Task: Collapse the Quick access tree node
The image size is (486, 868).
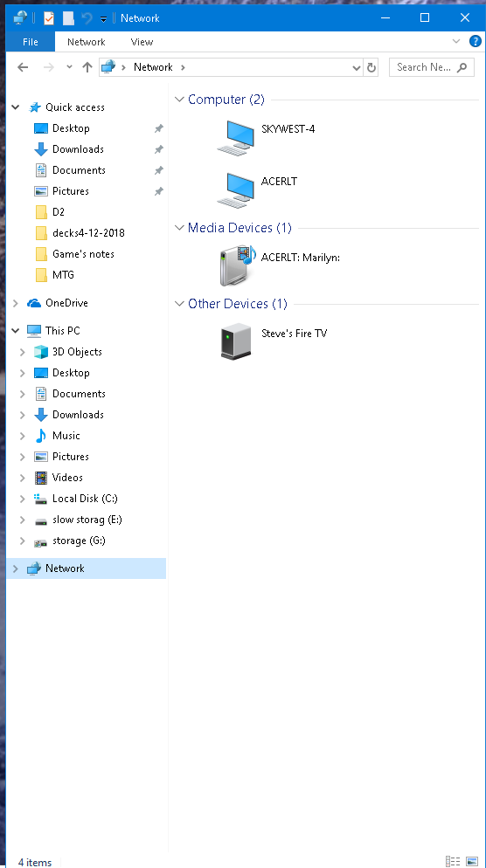Action: (x=16, y=107)
